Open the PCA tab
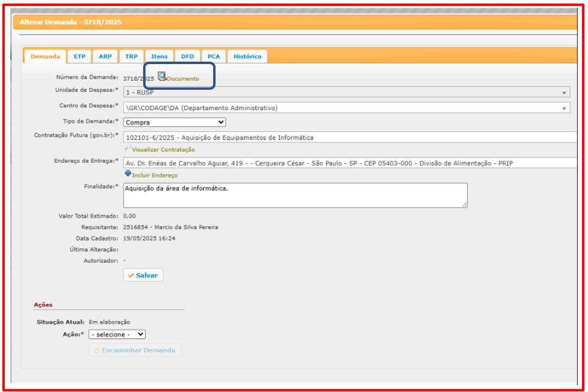 [214, 56]
